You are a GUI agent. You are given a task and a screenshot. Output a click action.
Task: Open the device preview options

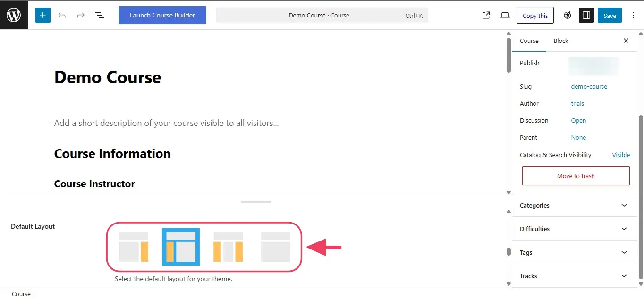click(505, 15)
